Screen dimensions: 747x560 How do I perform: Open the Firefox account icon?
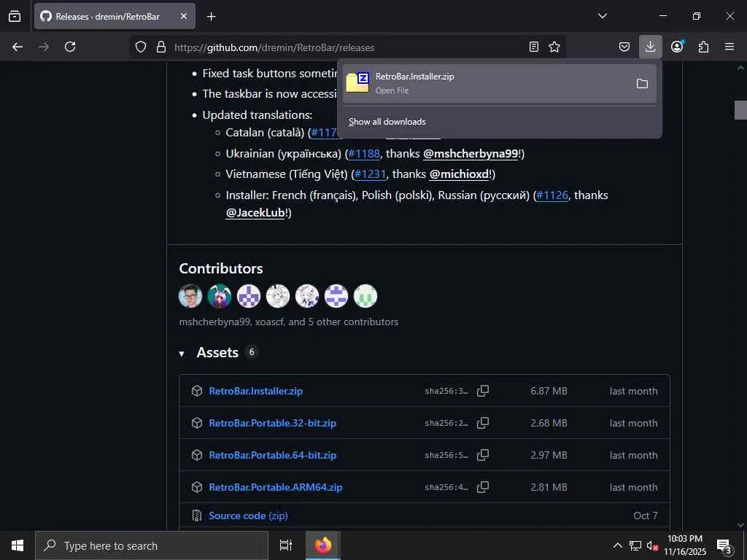(x=677, y=47)
